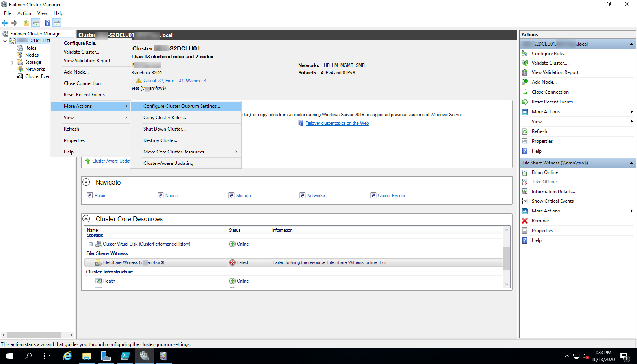Click Validate Cluster icon in Actions pane
The height and width of the screenshot is (364, 637).
(525, 63)
